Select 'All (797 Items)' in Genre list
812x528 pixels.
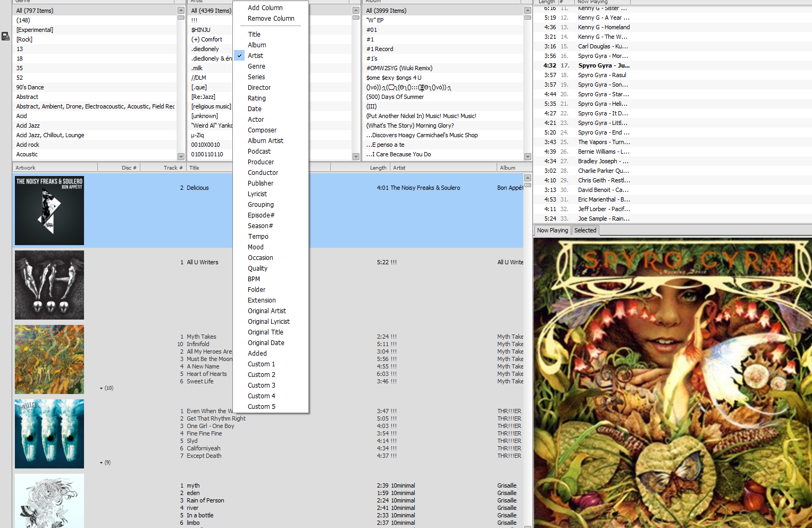(x=94, y=11)
